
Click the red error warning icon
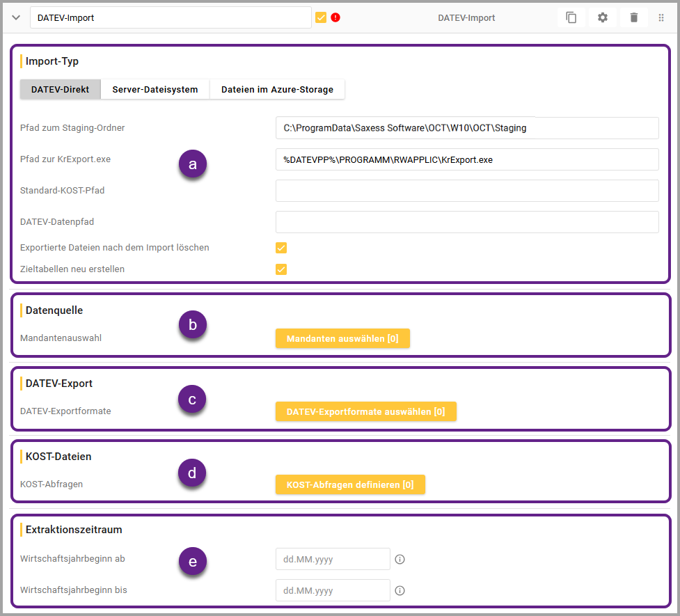click(x=335, y=17)
